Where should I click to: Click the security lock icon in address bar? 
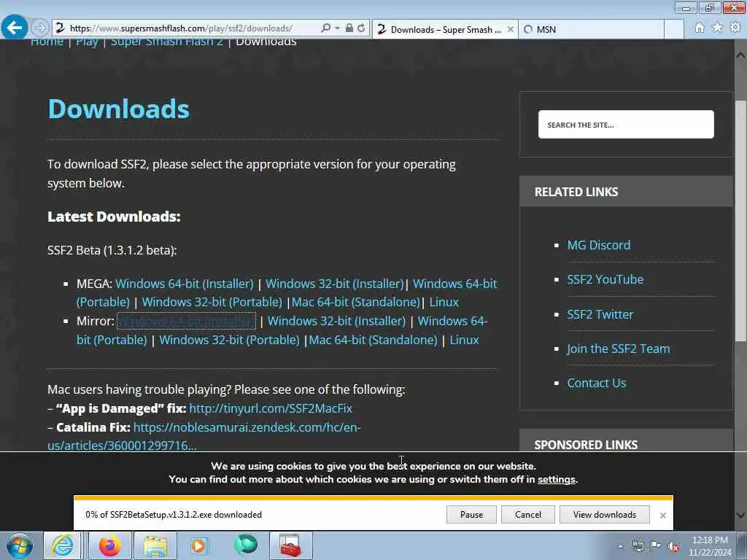(349, 28)
